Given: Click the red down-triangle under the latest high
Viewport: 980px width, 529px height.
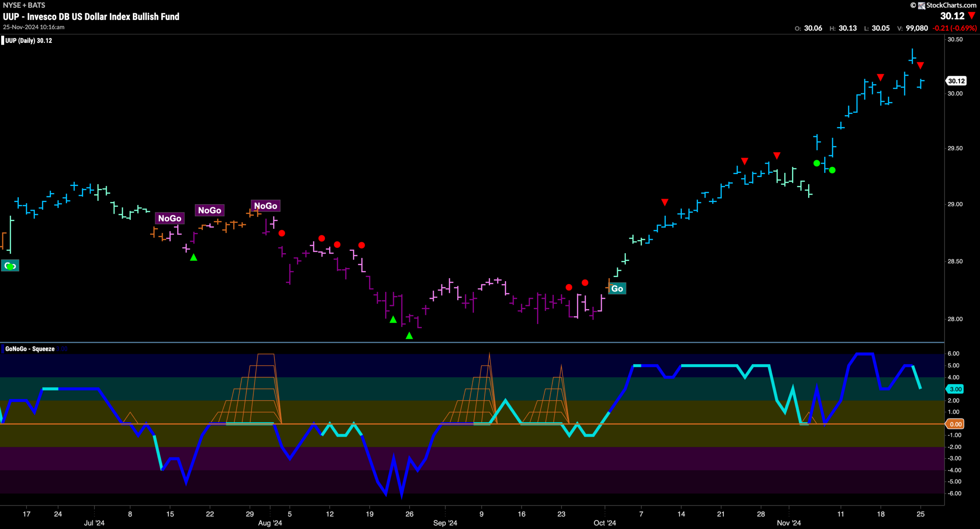Looking at the screenshot, I should click(x=920, y=65).
